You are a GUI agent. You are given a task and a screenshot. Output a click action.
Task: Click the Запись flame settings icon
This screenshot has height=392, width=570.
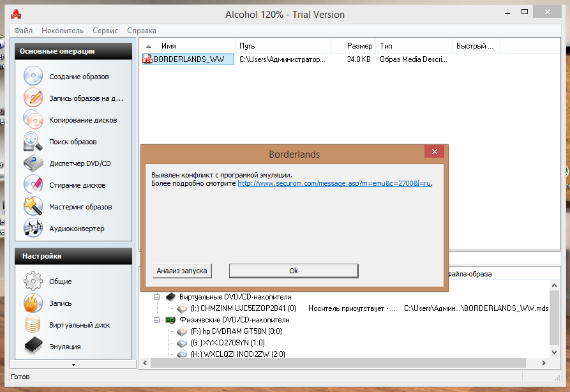tap(33, 303)
